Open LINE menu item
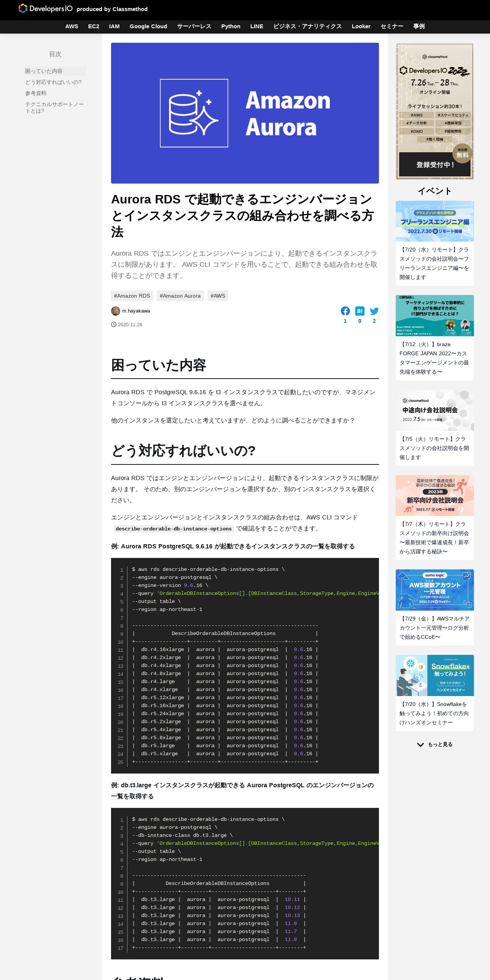 (x=257, y=26)
